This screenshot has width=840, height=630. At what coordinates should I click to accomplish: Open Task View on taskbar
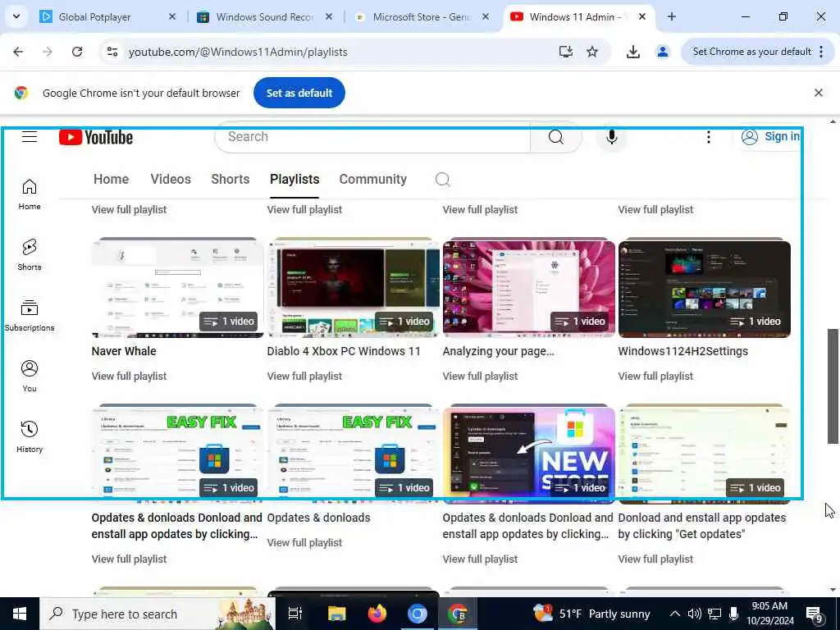295,614
